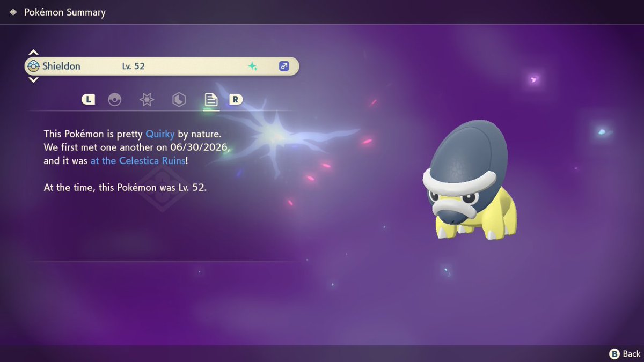The image size is (644, 362).
Task: Open the star-shaped stats tab
Action: point(147,99)
